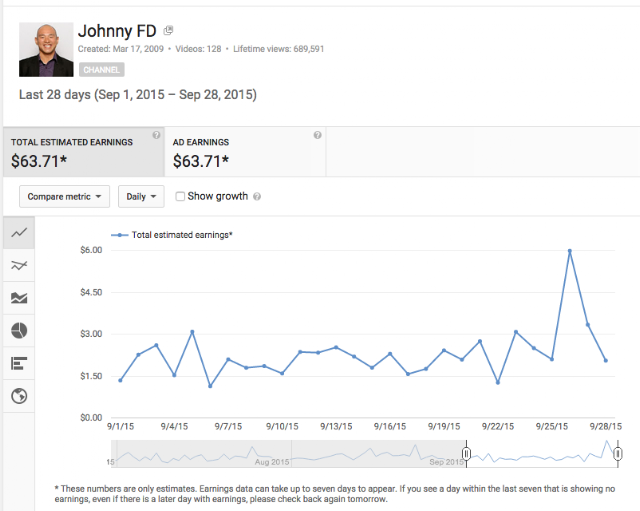
Task: Open the Daily interval dropdown
Action: [x=141, y=196]
